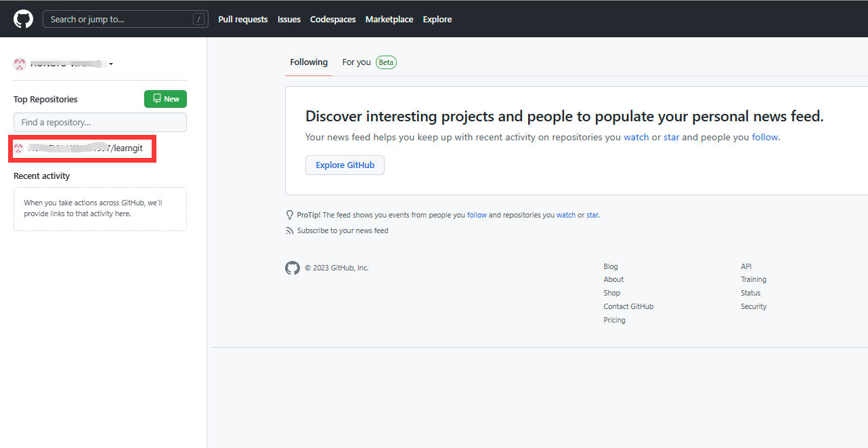Open the Contact GitHub footer link
868x448 pixels.
coord(629,306)
